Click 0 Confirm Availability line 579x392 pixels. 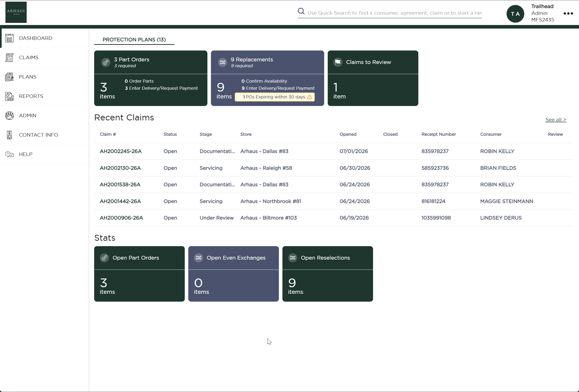tap(264, 81)
